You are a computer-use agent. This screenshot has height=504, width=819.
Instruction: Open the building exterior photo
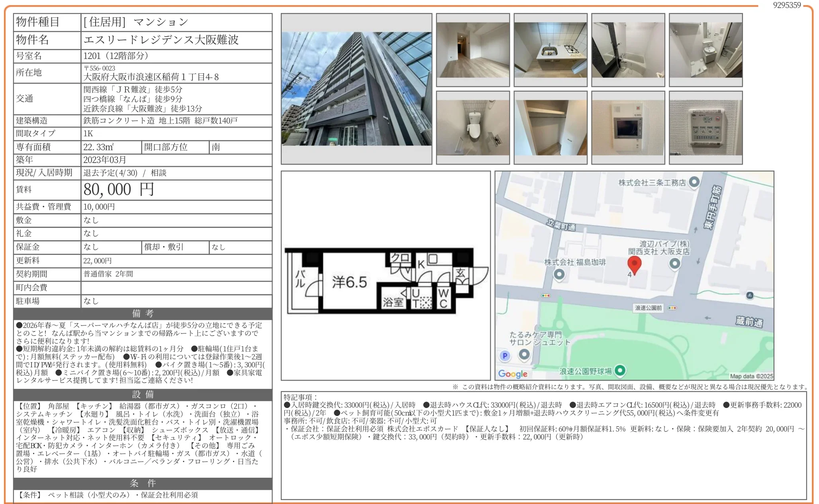point(356,89)
